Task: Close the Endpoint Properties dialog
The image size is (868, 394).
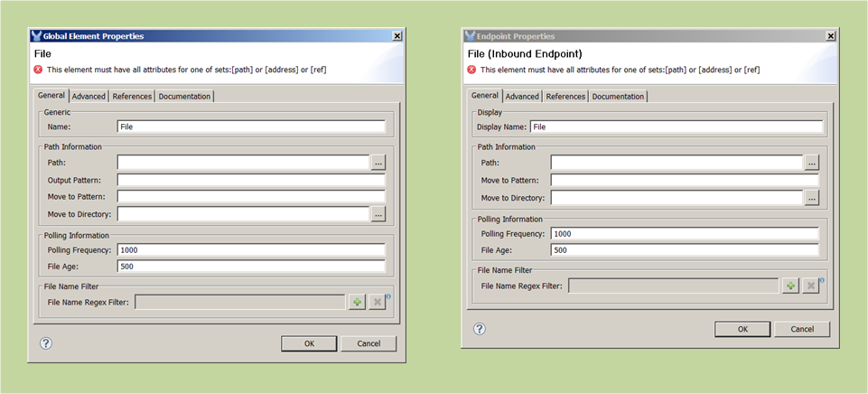Action: click(830, 36)
